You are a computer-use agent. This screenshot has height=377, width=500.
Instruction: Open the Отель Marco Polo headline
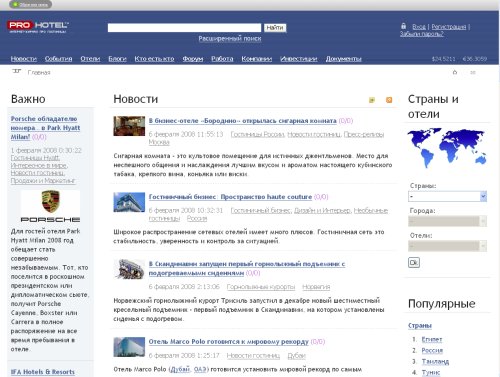pyautogui.click(x=229, y=342)
